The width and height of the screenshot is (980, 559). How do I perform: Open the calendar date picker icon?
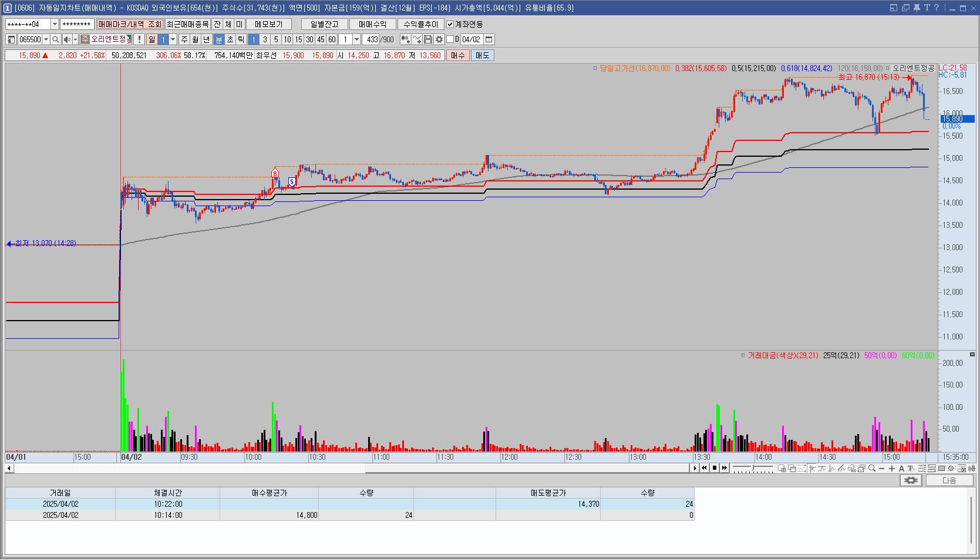[x=489, y=39]
